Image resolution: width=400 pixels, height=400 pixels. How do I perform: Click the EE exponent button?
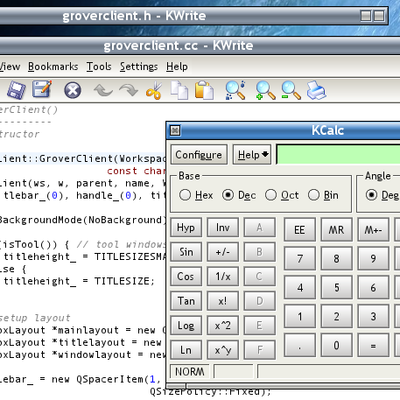[300, 230]
